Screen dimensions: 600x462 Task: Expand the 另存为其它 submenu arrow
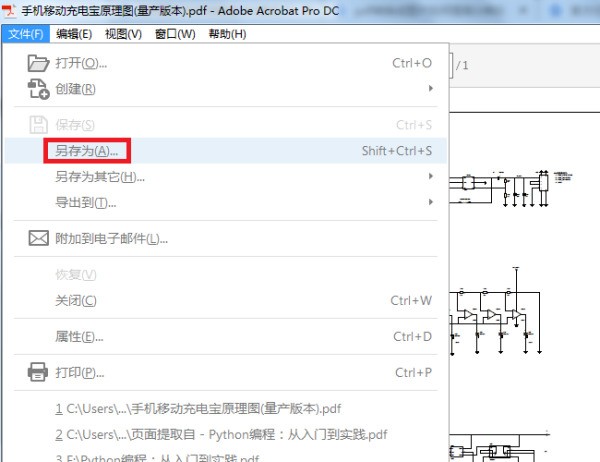431,176
